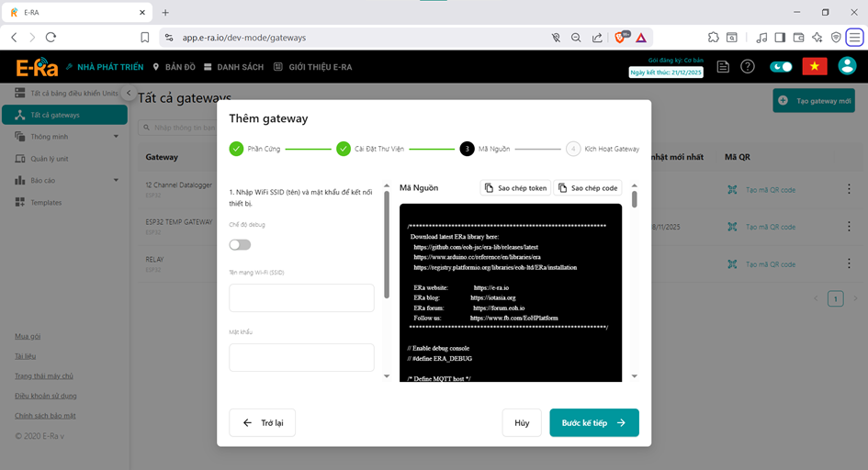Screen dimensions: 868x470
Task: Click the document notes icon in header
Action: [723, 66]
